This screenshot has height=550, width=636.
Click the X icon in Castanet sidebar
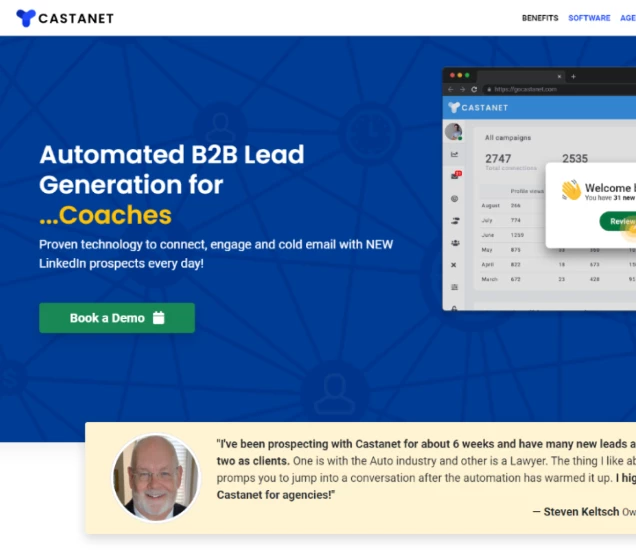pyautogui.click(x=453, y=265)
